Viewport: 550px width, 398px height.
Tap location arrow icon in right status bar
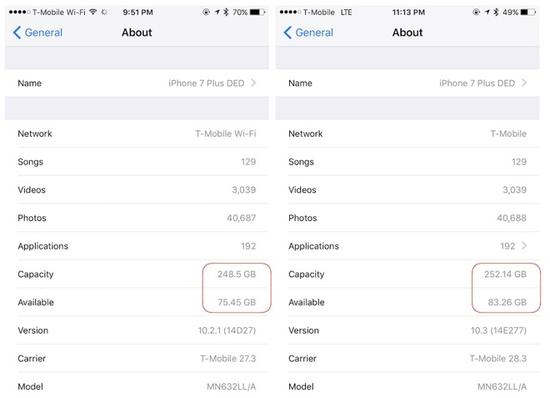pyautogui.click(x=487, y=12)
